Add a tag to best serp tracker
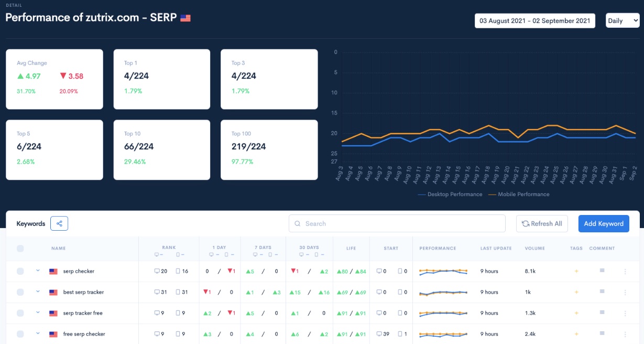This screenshot has width=644, height=344. click(576, 292)
